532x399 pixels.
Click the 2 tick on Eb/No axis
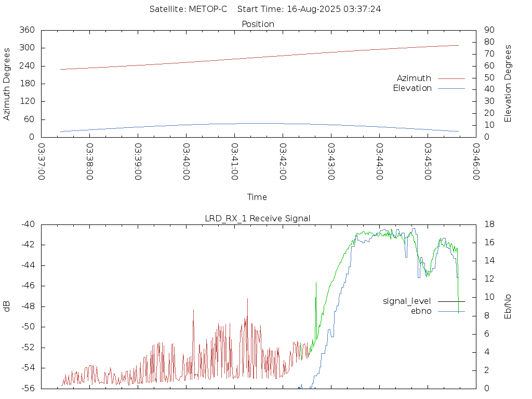(487, 370)
